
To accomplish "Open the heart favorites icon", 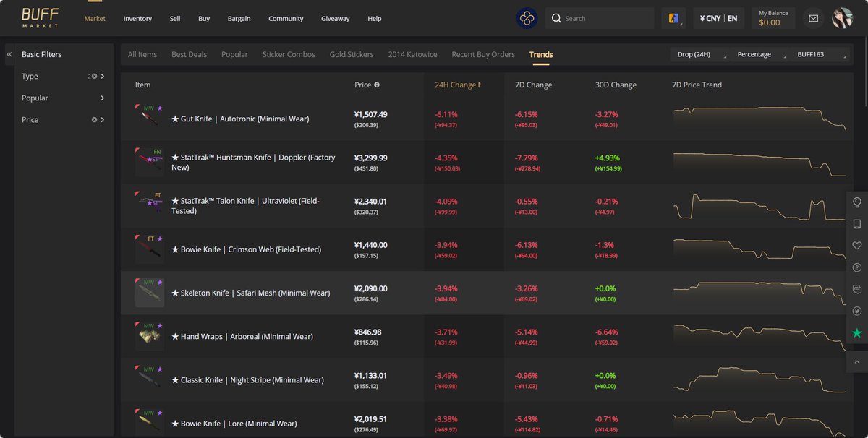I will click(857, 246).
